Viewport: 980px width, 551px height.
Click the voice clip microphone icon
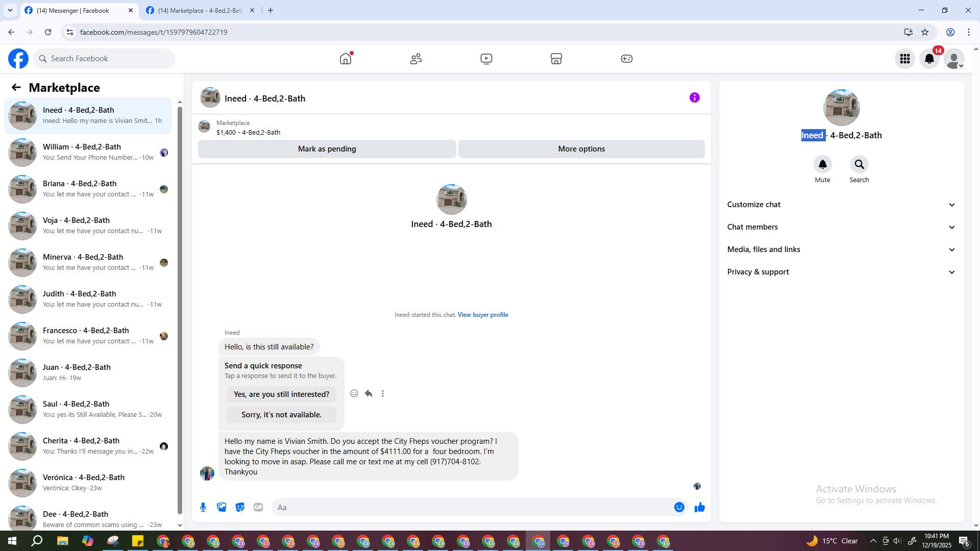coord(203,507)
